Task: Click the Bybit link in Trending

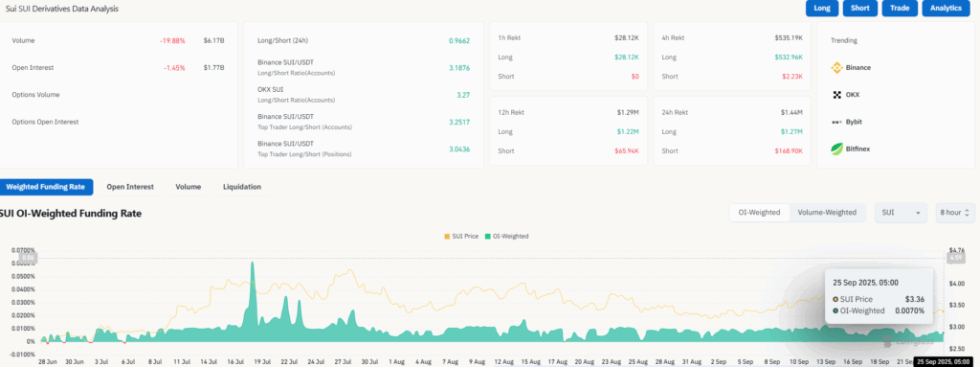Action: tap(854, 122)
